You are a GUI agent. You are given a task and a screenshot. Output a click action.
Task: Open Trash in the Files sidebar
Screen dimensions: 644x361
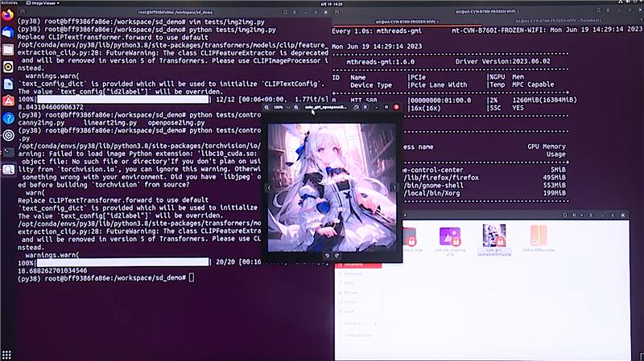click(x=358, y=311)
